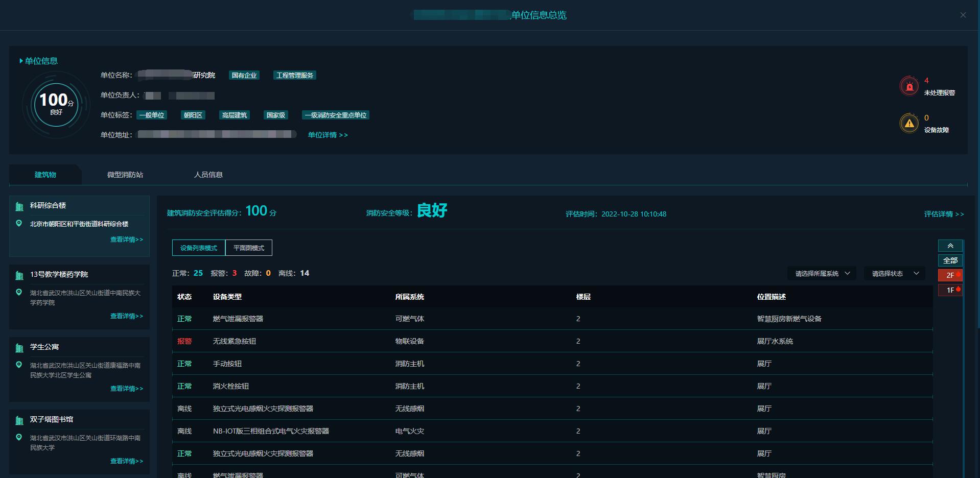Click 查看详情 for 13号教学楼药学院
This screenshot has height=478, width=980.
(127, 316)
